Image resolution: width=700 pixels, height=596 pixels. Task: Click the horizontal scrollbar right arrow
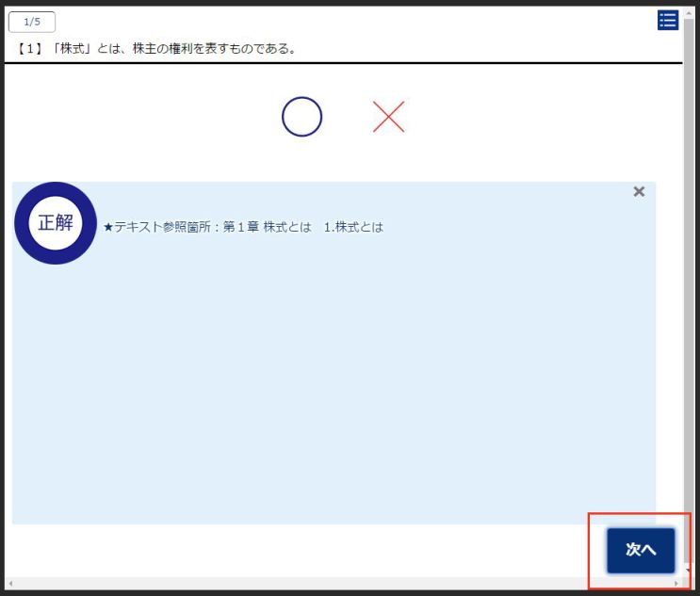[676, 583]
